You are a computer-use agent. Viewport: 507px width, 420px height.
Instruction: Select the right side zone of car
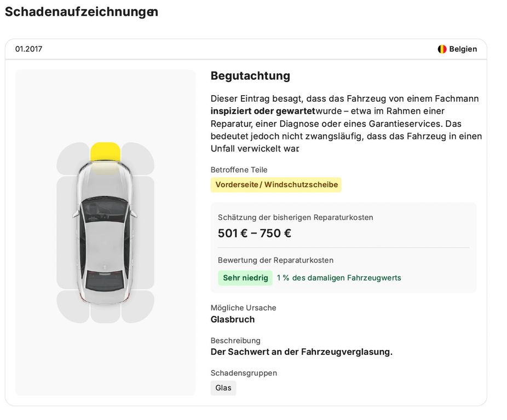[x=143, y=232]
